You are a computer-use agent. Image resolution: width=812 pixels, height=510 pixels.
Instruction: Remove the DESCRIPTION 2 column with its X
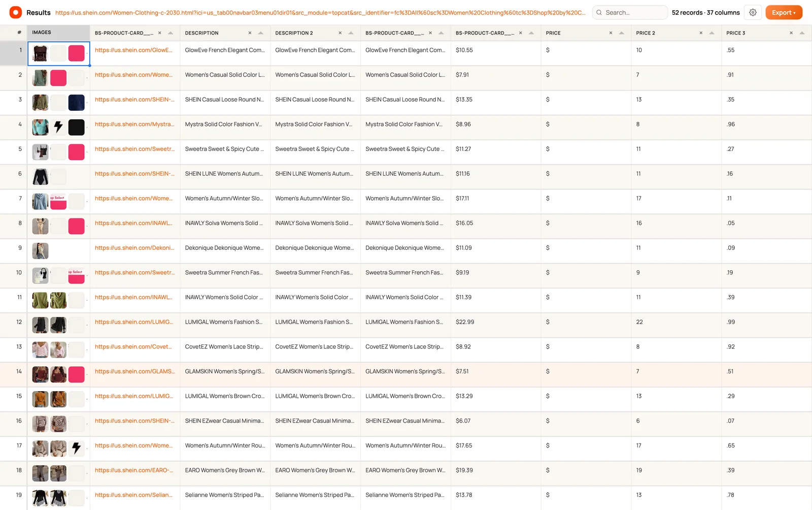340,33
